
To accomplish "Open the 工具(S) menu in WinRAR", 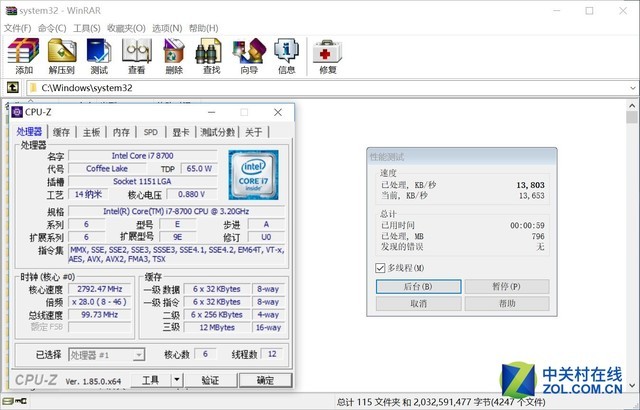I will click(87, 28).
